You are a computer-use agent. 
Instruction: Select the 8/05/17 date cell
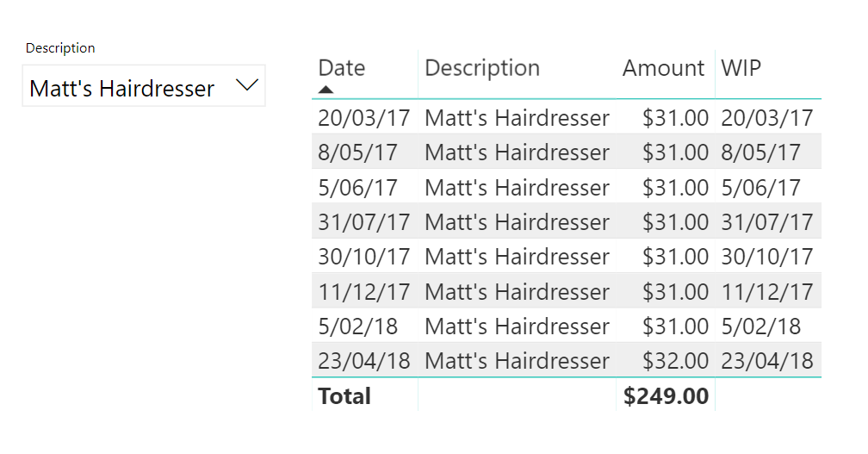pos(357,152)
